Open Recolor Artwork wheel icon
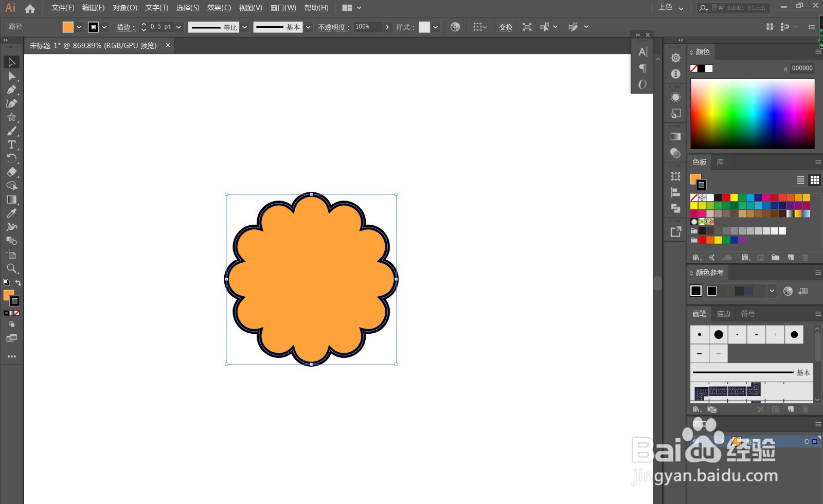 click(455, 27)
